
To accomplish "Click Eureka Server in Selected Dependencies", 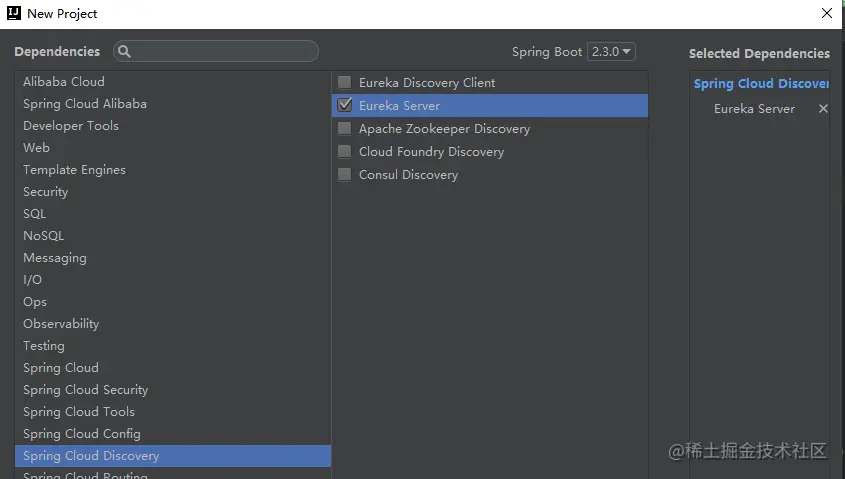I will (754, 109).
